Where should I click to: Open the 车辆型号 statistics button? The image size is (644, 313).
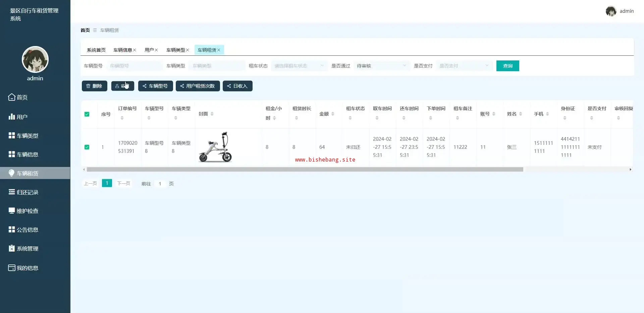point(156,86)
